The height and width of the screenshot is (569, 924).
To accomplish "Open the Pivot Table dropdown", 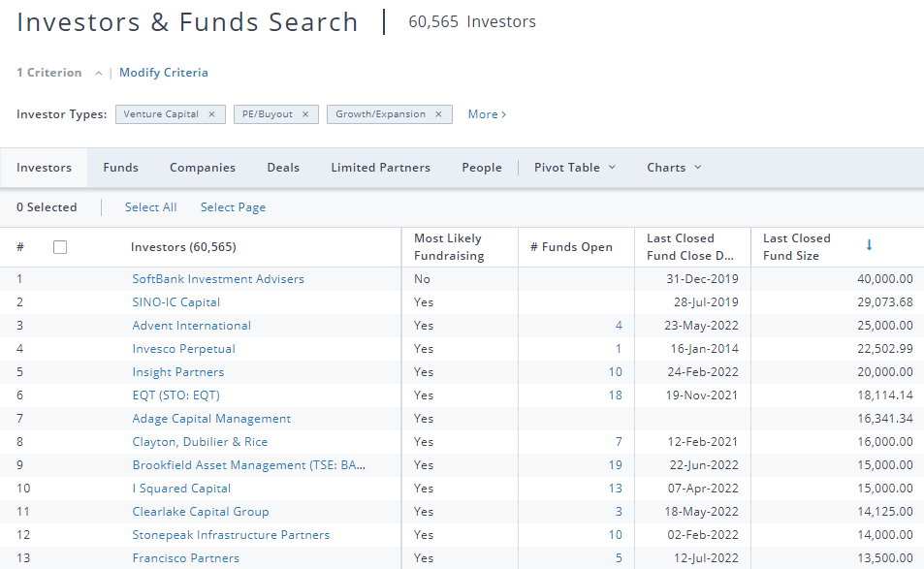I will coord(574,168).
